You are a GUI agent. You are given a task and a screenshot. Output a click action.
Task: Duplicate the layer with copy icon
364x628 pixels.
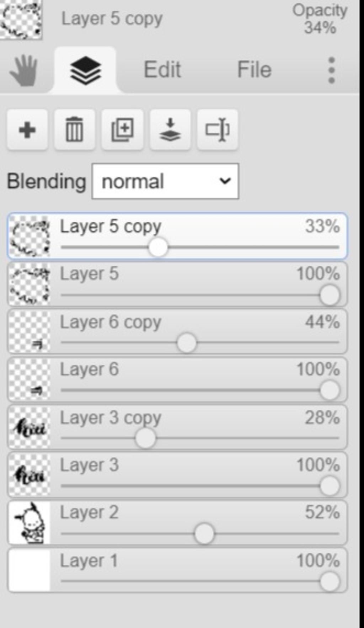click(122, 130)
